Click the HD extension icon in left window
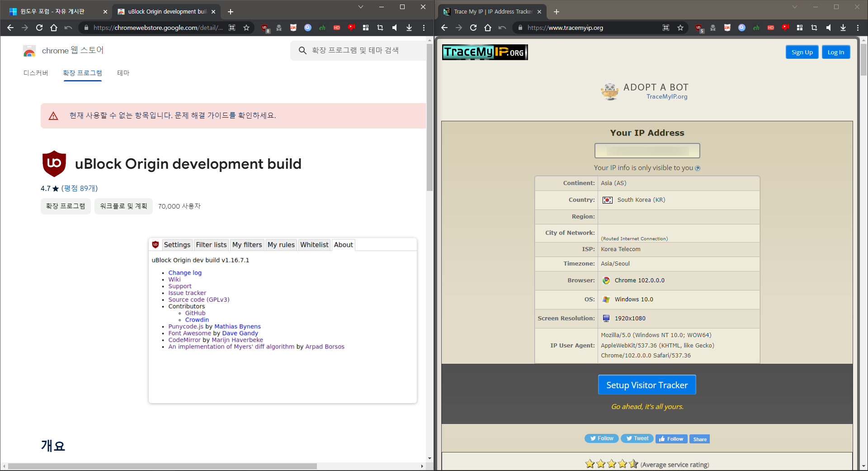The image size is (868, 471). tap(337, 28)
